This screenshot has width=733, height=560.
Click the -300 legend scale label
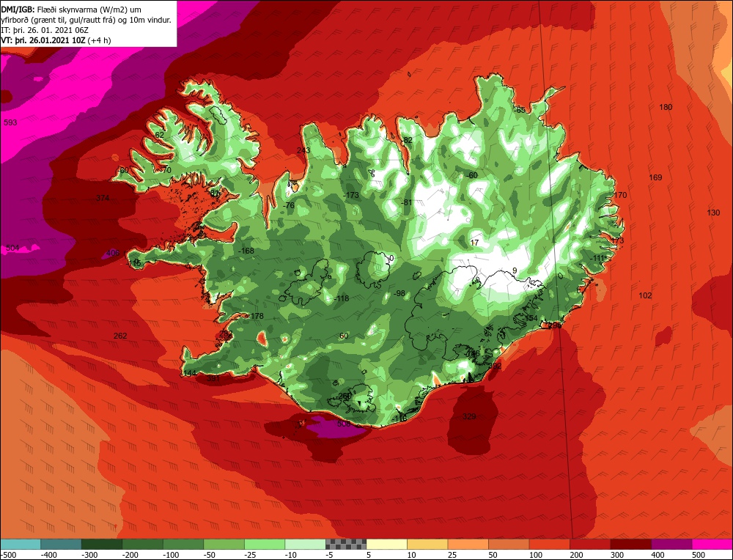(x=89, y=555)
